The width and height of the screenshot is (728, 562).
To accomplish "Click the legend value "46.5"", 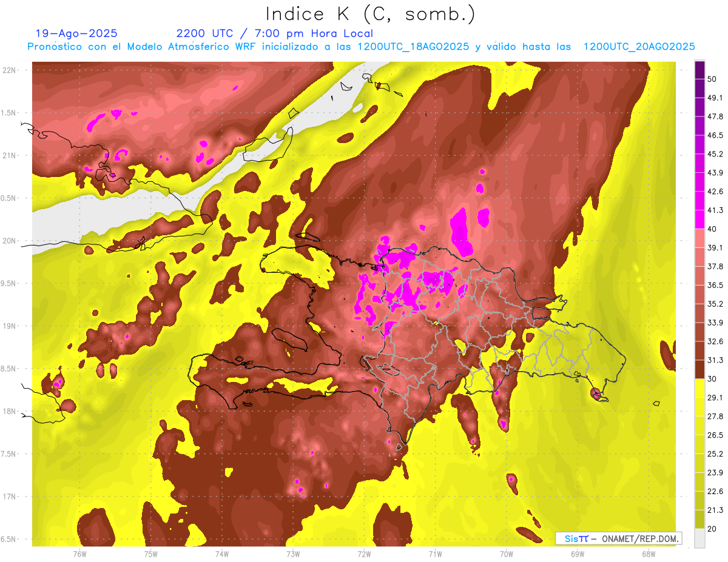I will pyautogui.click(x=716, y=135).
